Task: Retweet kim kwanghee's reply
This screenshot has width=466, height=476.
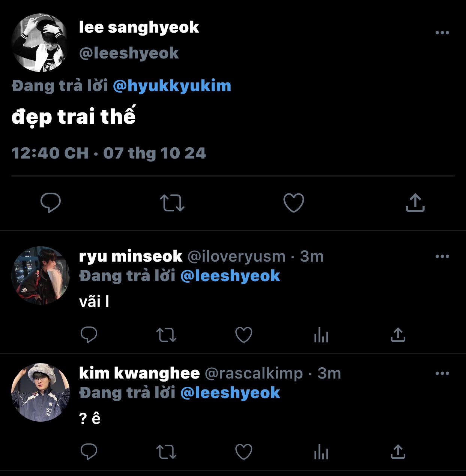Action: click(x=166, y=452)
